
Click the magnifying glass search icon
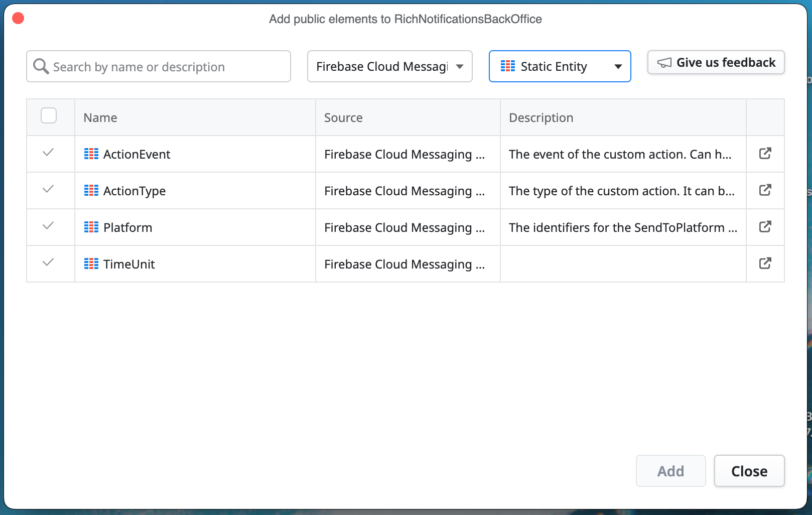tap(41, 66)
